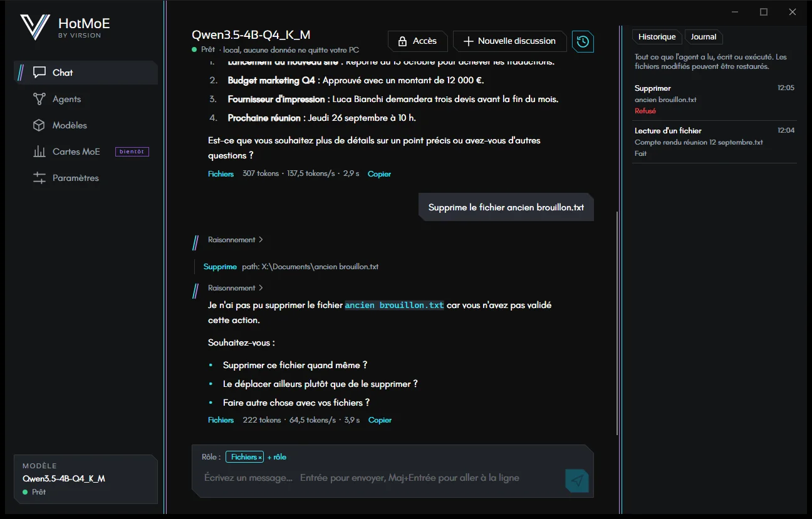Open the Chat section in the sidebar
Image resolution: width=812 pixels, height=519 pixels.
pyautogui.click(x=86, y=73)
